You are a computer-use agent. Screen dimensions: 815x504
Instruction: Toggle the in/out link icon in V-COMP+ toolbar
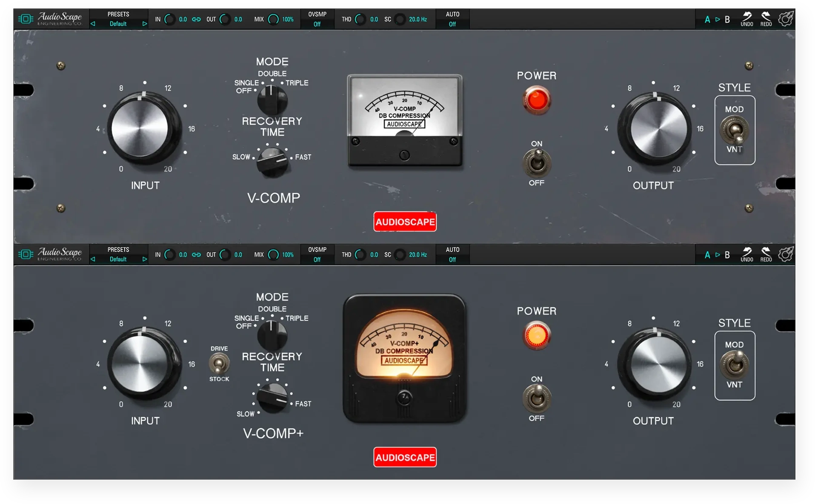[x=196, y=255]
